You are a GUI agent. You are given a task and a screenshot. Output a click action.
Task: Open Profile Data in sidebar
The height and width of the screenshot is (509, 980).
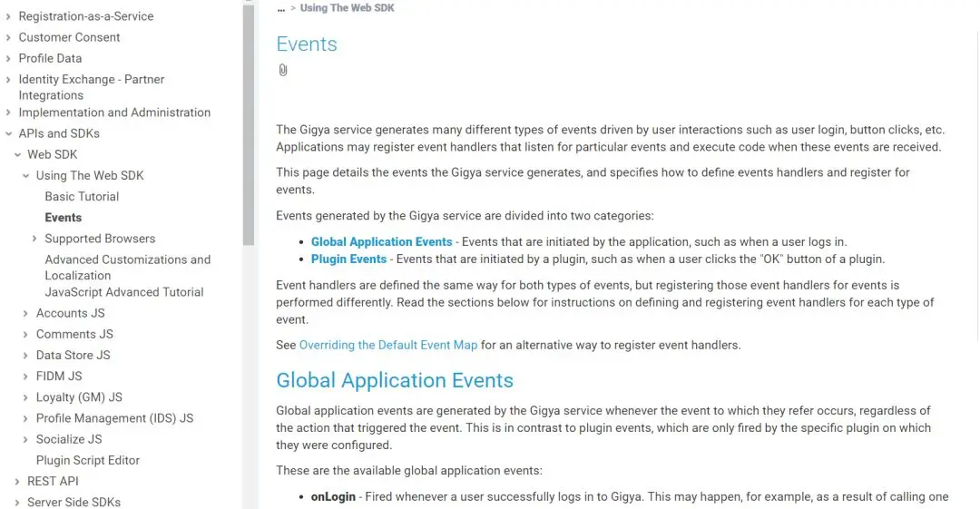[x=50, y=58]
